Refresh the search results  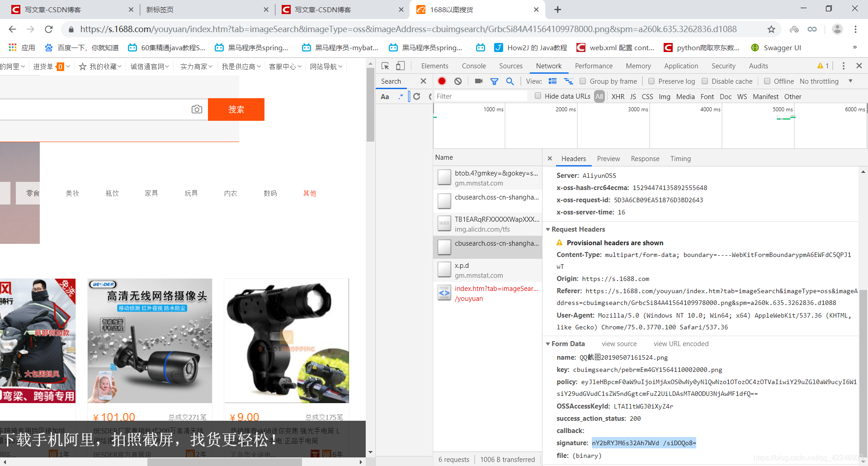click(417, 96)
